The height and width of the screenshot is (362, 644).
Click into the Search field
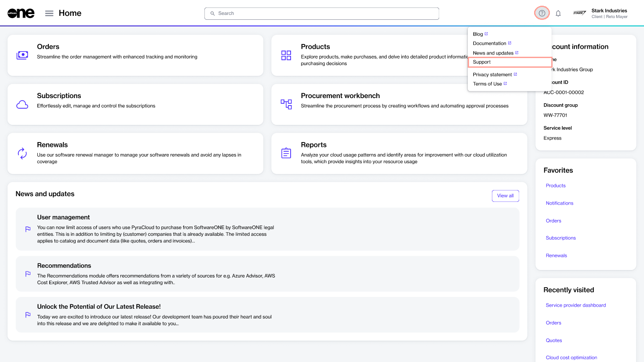322,14
